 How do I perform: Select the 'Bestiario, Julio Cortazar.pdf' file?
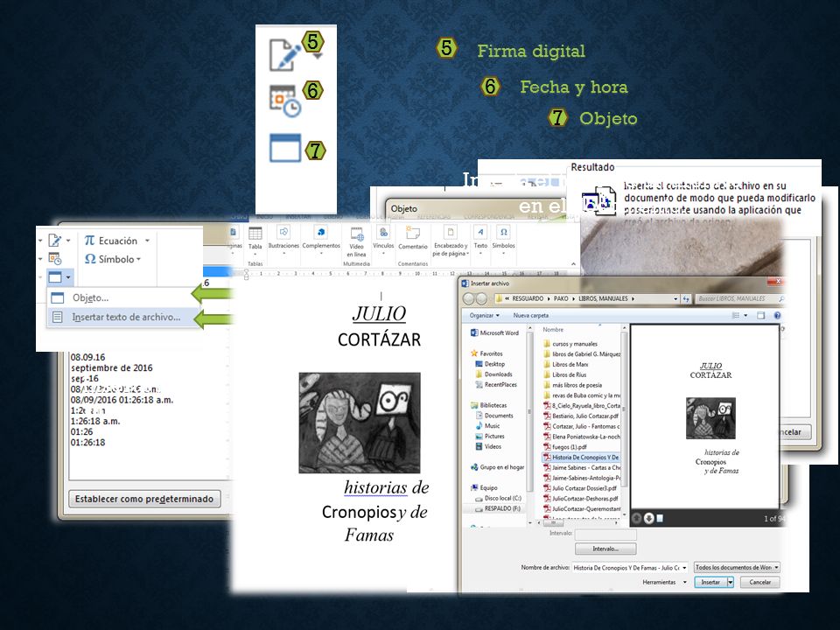pyautogui.click(x=581, y=416)
